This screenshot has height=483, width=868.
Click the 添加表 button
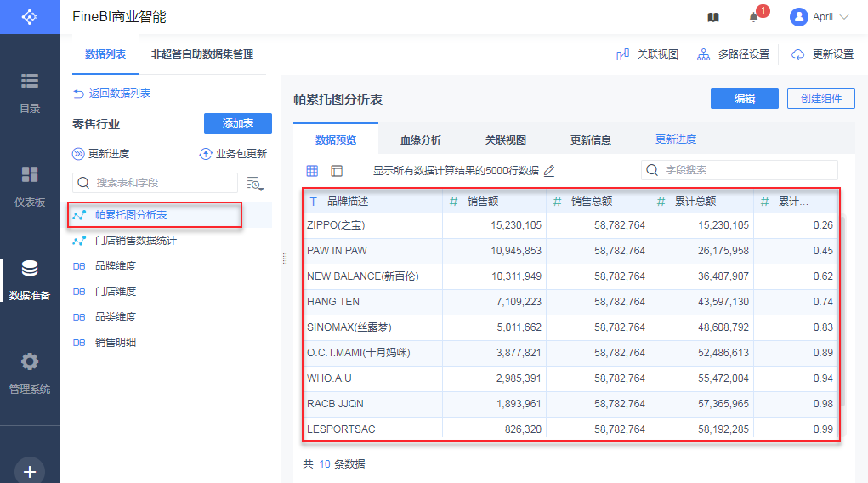[237, 123]
